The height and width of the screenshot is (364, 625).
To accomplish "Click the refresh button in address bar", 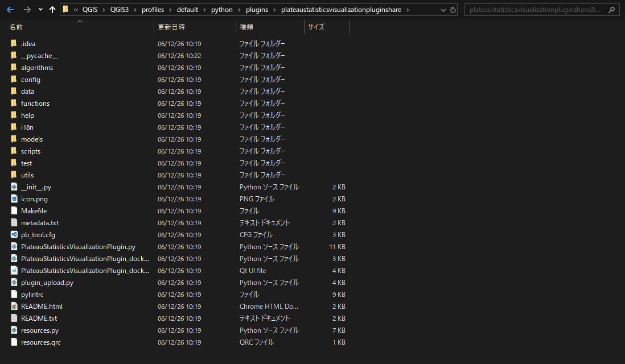I will pos(453,10).
